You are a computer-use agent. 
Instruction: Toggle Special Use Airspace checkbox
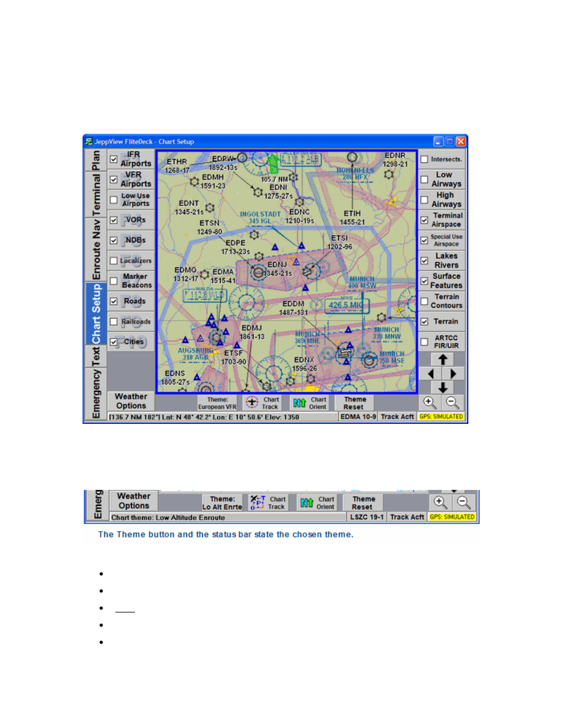point(424,241)
